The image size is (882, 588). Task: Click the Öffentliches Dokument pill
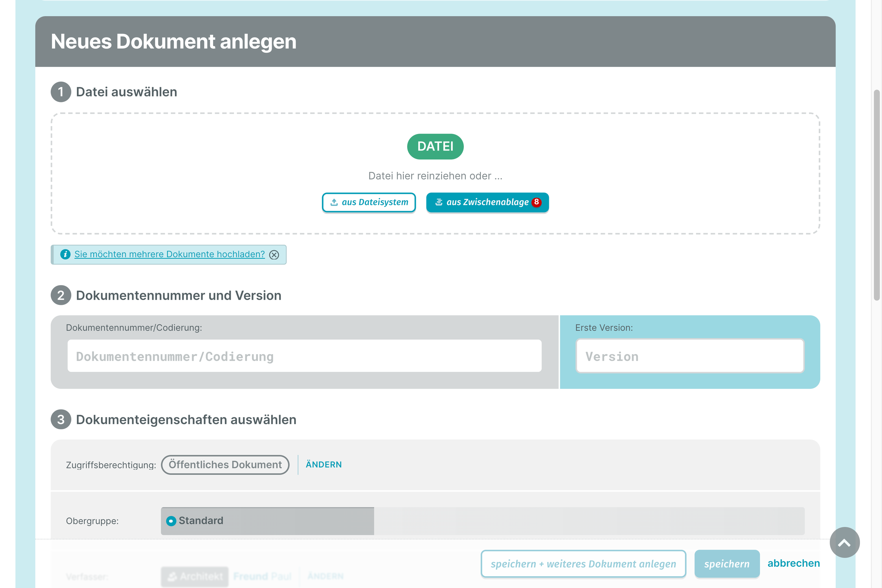coord(225,465)
